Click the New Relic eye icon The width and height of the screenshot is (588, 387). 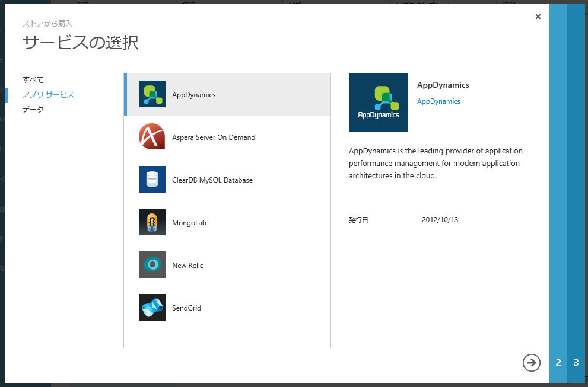pyautogui.click(x=152, y=265)
